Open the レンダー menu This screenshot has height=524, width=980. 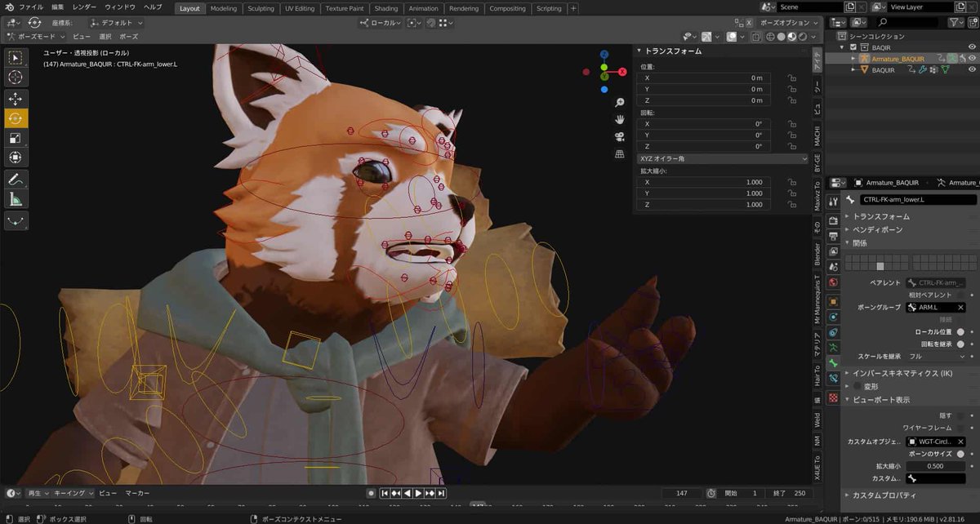coord(84,7)
